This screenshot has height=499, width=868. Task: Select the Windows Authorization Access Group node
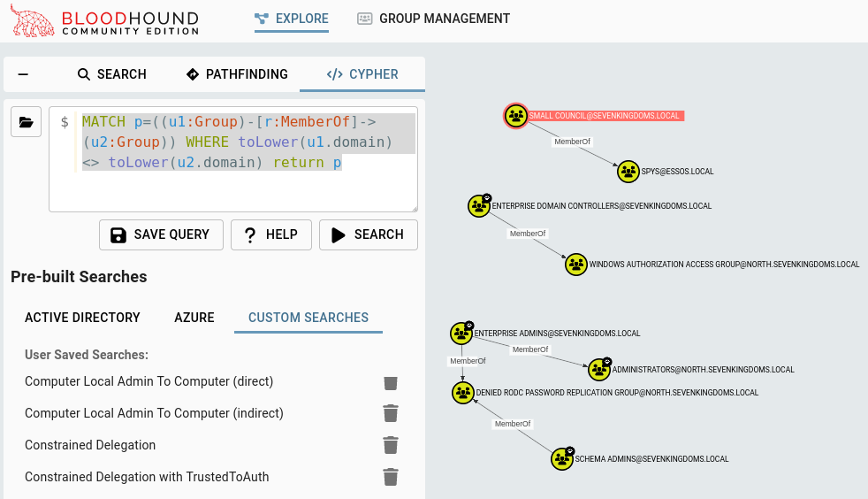pyautogui.click(x=576, y=265)
